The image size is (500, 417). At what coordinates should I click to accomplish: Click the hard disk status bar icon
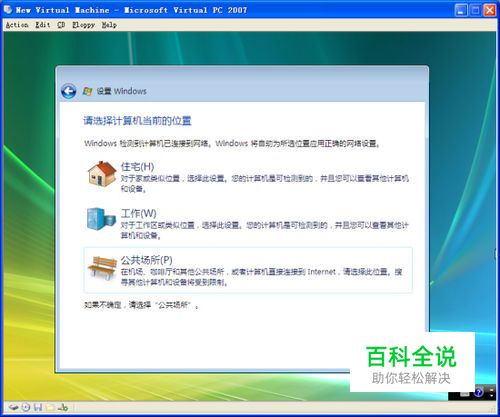(x=13, y=407)
